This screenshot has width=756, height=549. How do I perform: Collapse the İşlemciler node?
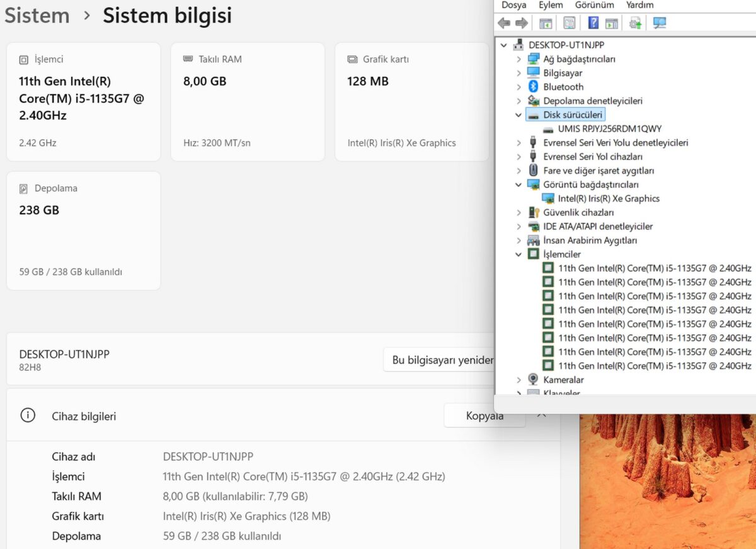518,254
